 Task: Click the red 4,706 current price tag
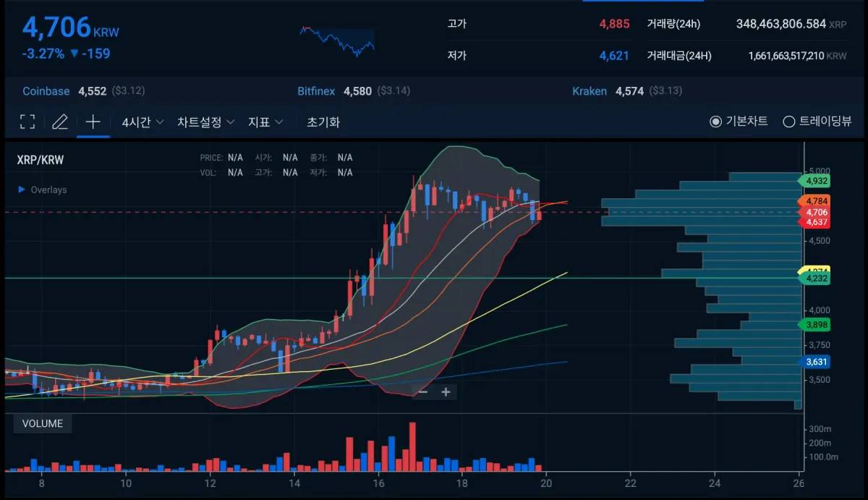coord(814,212)
